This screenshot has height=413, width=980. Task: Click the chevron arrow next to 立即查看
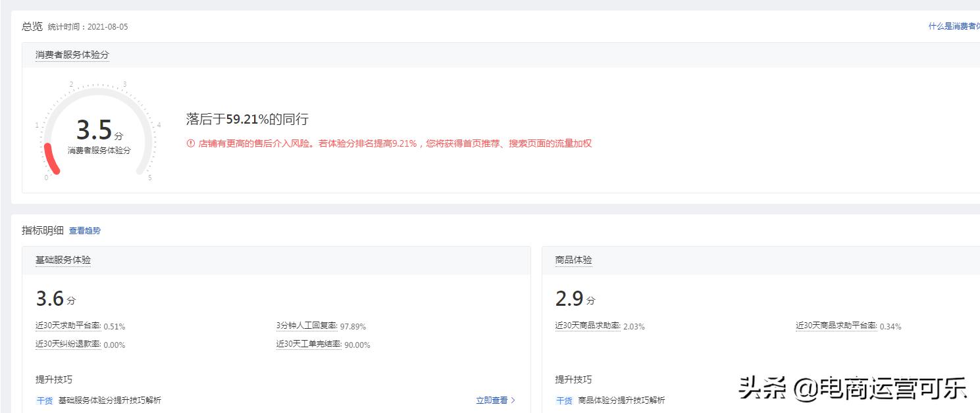(513, 400)
